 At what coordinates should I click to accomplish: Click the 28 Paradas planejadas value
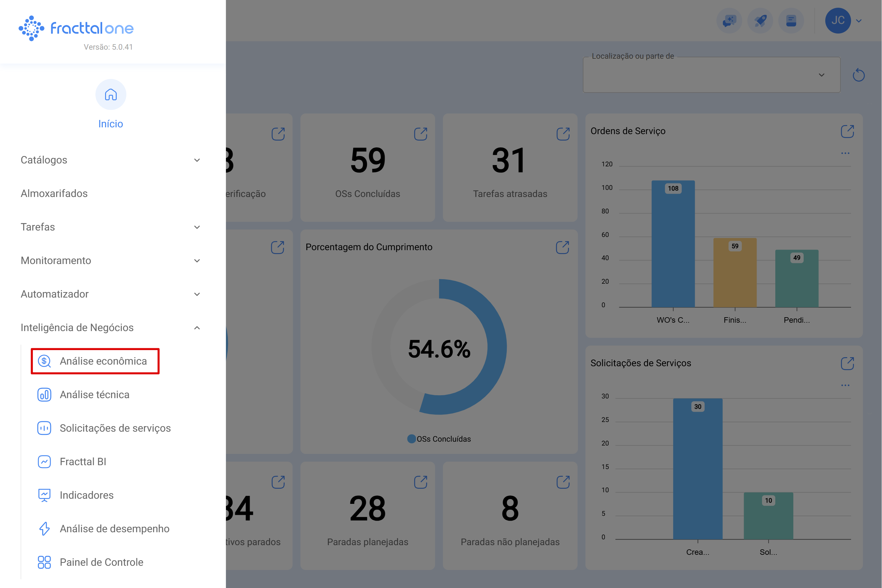(367, 508)
